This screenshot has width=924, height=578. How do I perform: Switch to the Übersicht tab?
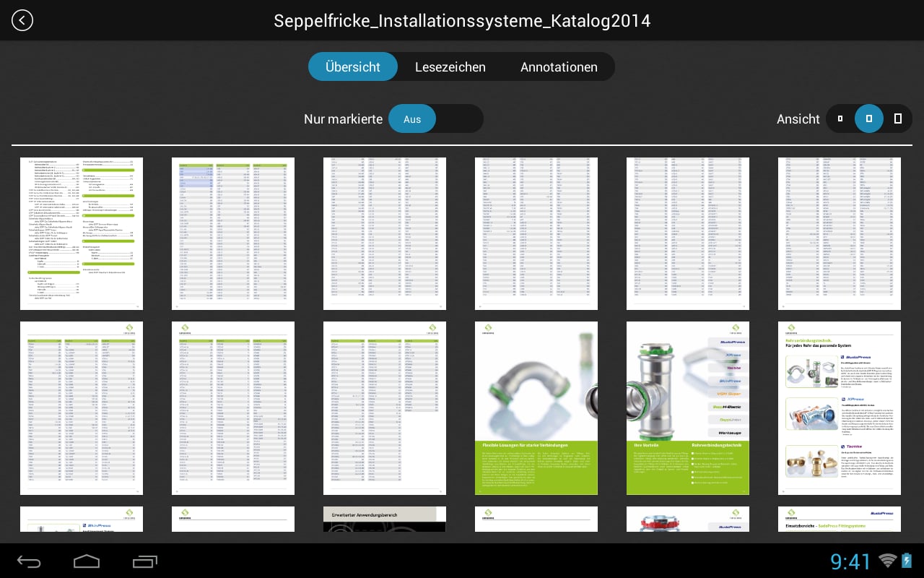353,66
